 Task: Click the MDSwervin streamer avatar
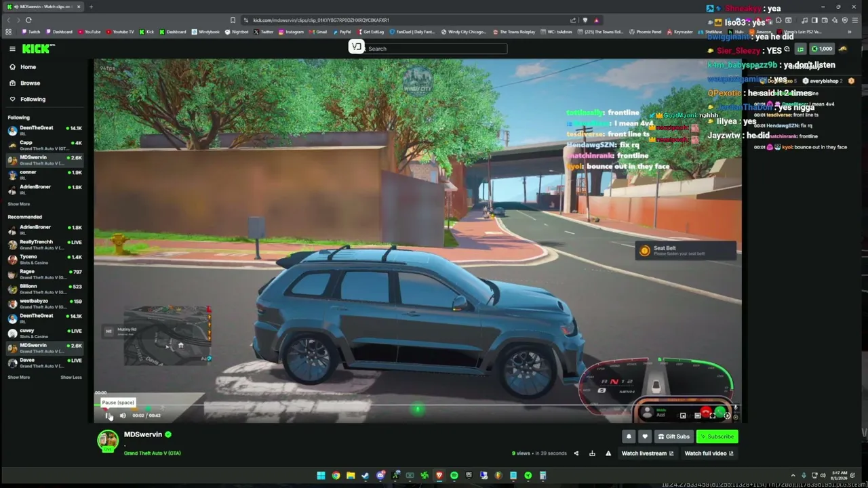107,441
